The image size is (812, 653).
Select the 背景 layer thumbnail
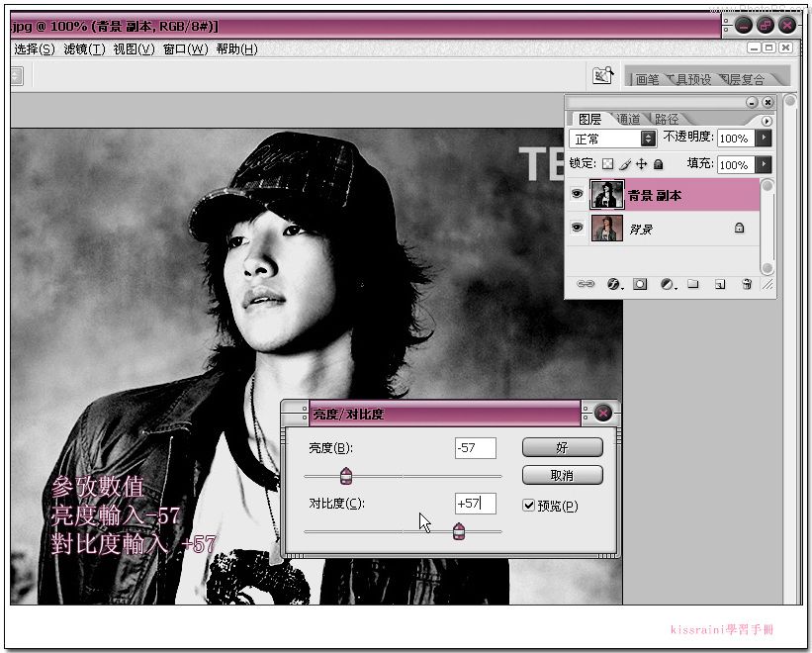pos(607,229)
